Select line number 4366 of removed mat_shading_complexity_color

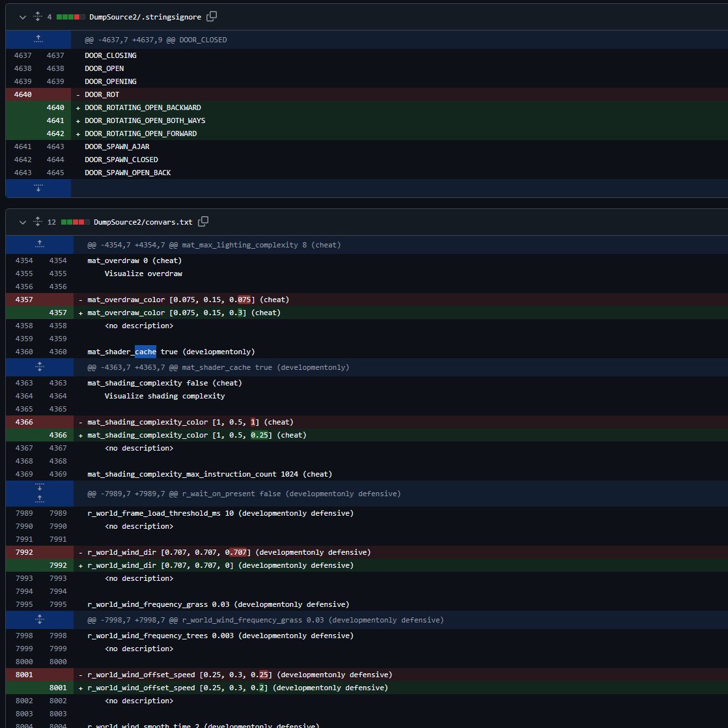tap(24, 422)
